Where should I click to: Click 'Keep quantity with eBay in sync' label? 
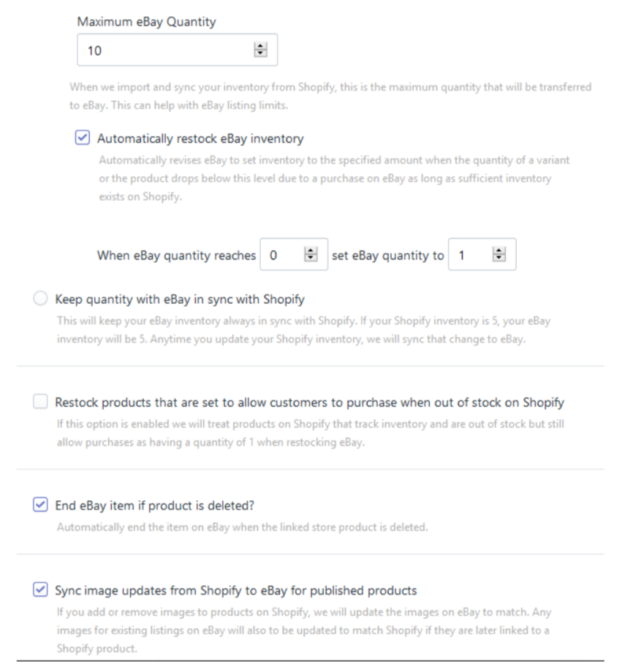tap(180, 299)
